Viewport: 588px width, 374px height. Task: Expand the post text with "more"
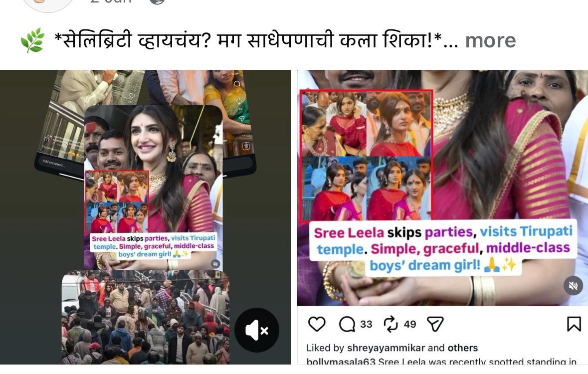pyautogui.click(x=490, y=40)
